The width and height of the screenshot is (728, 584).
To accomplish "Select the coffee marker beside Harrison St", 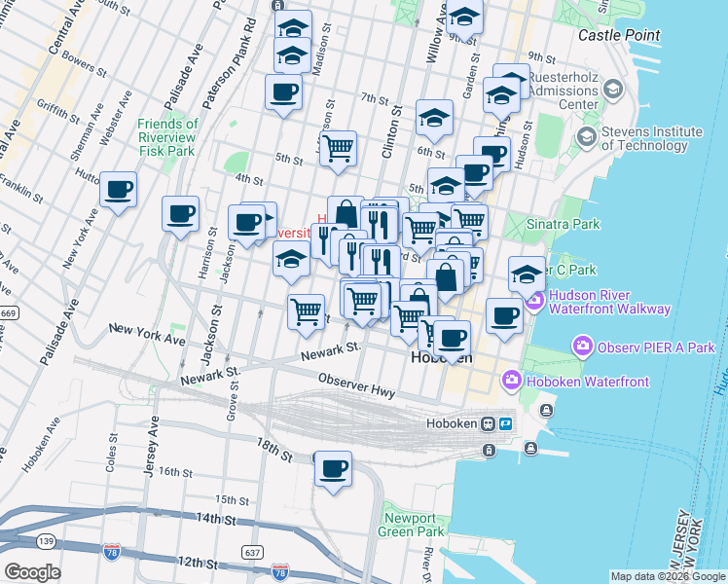I will [x=181, y=217].
